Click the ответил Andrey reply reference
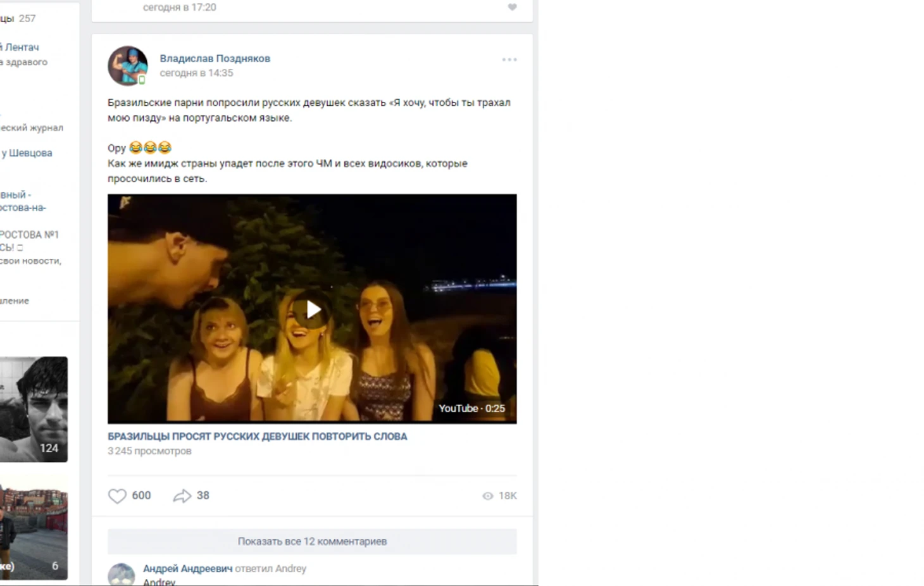 270,568
